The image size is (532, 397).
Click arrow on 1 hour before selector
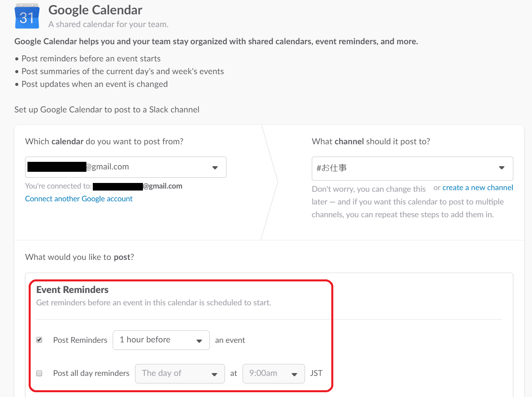[199, 341]
